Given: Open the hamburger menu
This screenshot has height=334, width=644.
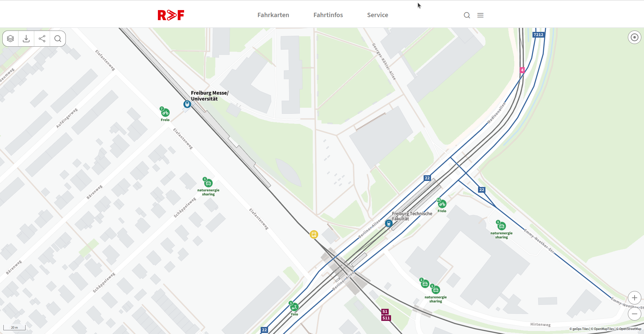Looking at the screenshot, I should coord(480,15).
